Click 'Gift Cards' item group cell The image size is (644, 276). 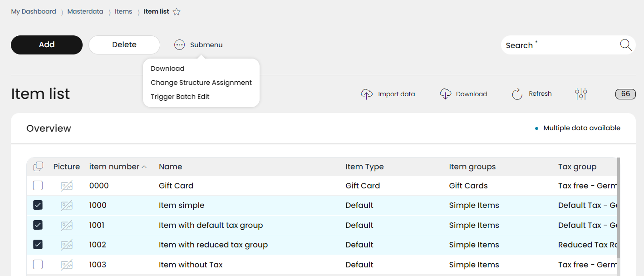468,186
